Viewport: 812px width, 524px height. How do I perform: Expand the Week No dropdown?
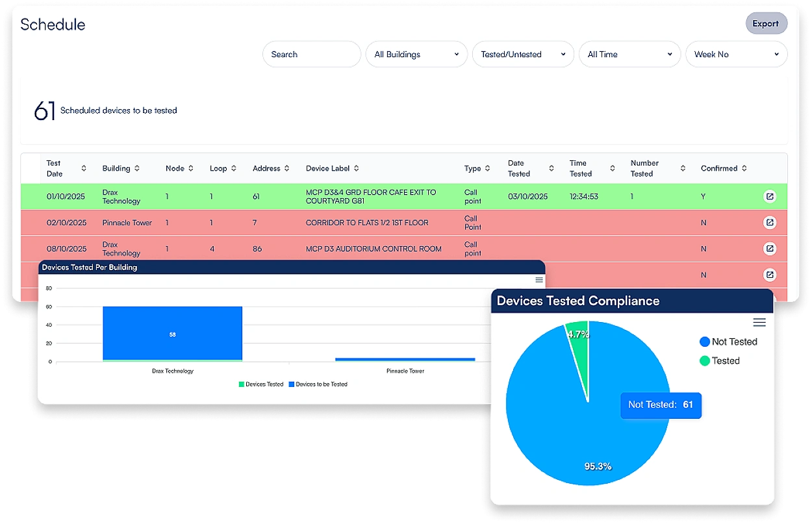pos(736,55)
